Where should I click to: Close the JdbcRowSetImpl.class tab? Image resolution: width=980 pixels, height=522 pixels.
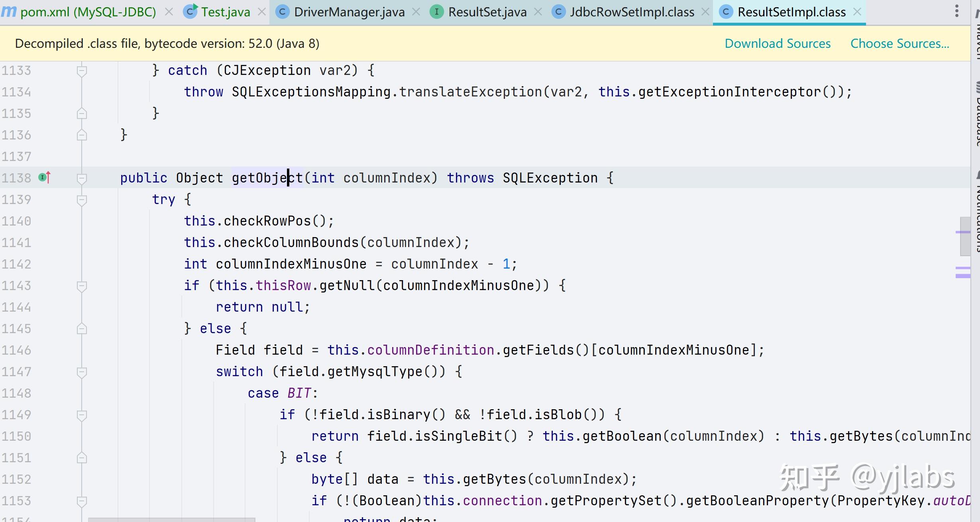(705, 12)
